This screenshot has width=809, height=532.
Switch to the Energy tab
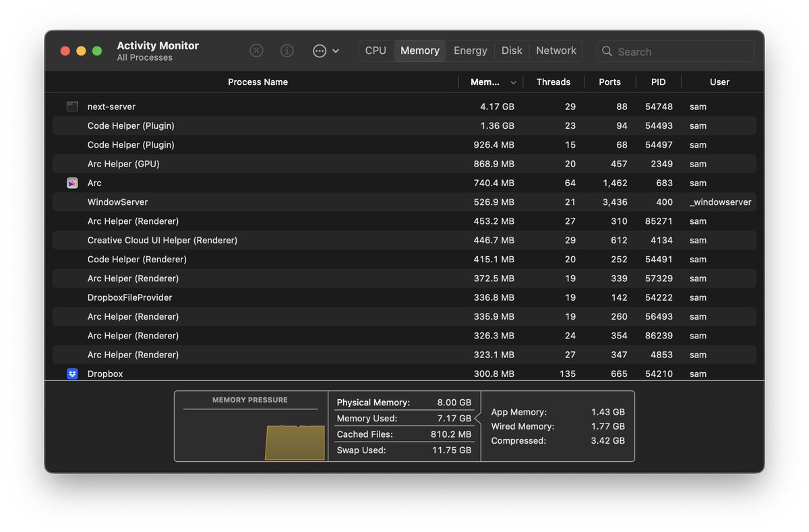point(471,51)
